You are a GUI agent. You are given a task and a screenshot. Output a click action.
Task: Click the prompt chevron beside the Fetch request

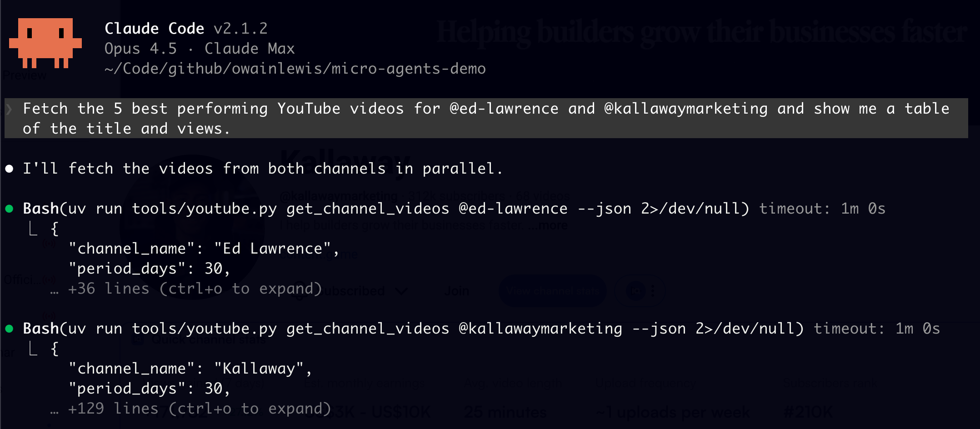point(10,109)
